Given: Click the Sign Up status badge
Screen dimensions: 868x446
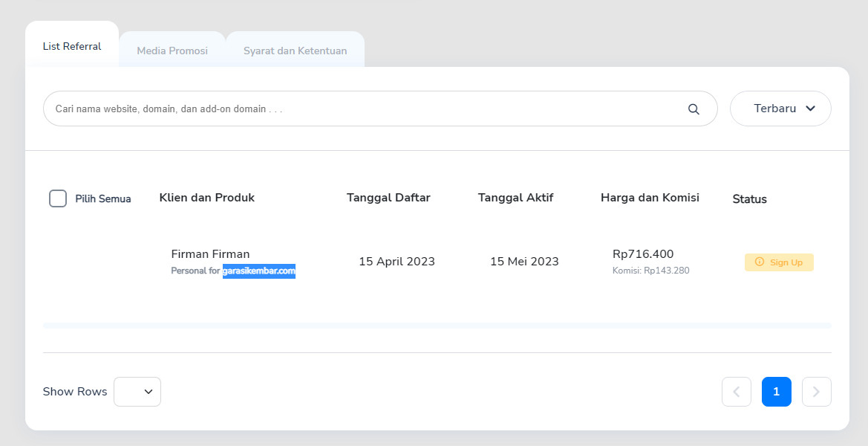Looking at the screenshot, I should click(779, 262).
